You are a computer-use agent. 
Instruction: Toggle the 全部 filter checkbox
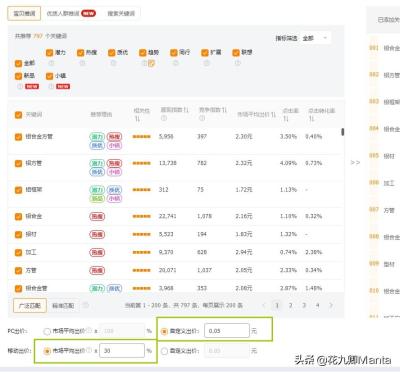click(x=18, y=63)
